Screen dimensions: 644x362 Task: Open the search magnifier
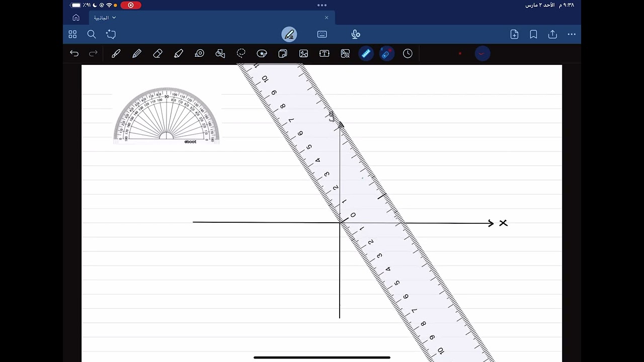[x=92, y=34]
